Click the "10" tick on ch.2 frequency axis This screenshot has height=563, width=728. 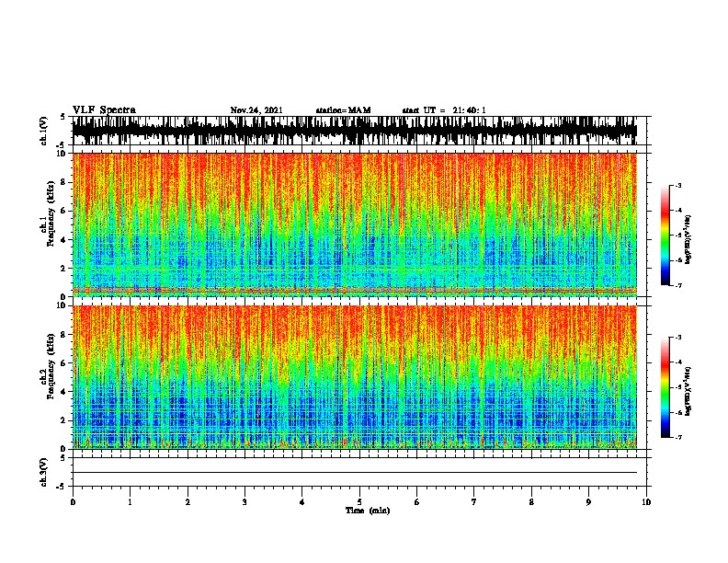pyautogui.click(x=63, y=305)
